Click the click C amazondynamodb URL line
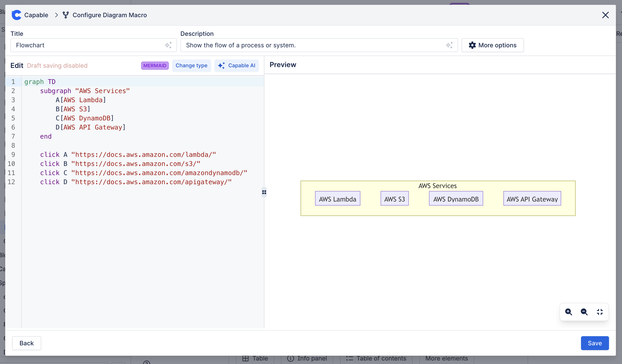The width and height of the screenshot is (622, 364). pos(144,173)
